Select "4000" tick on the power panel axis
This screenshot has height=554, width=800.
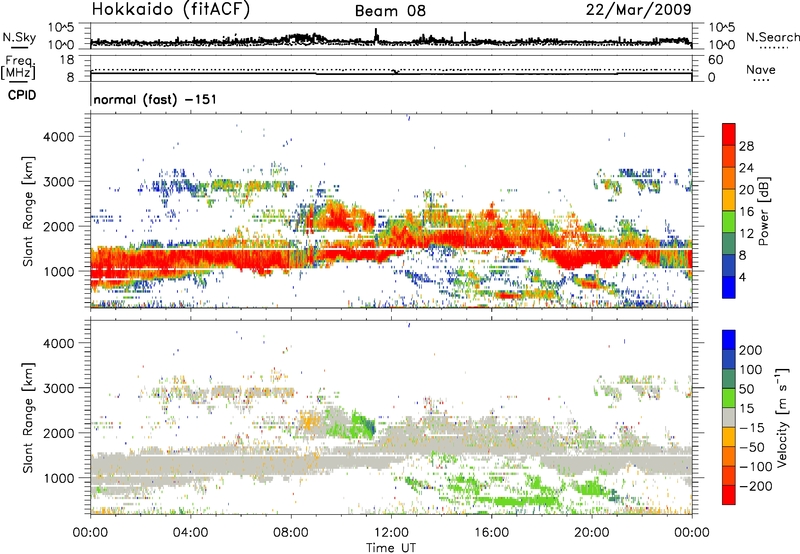click(x=58, y=136)
